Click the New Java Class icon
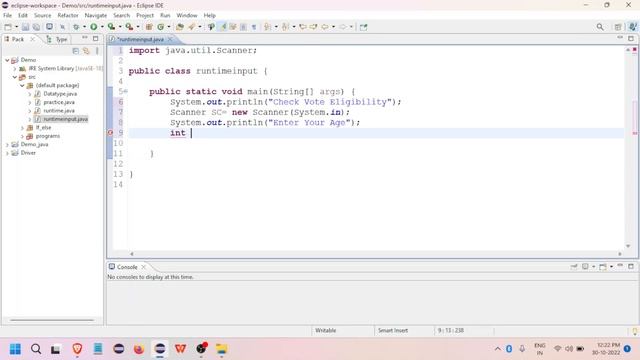This screenshot has height=360, width=640. click(x=161, y=27)
